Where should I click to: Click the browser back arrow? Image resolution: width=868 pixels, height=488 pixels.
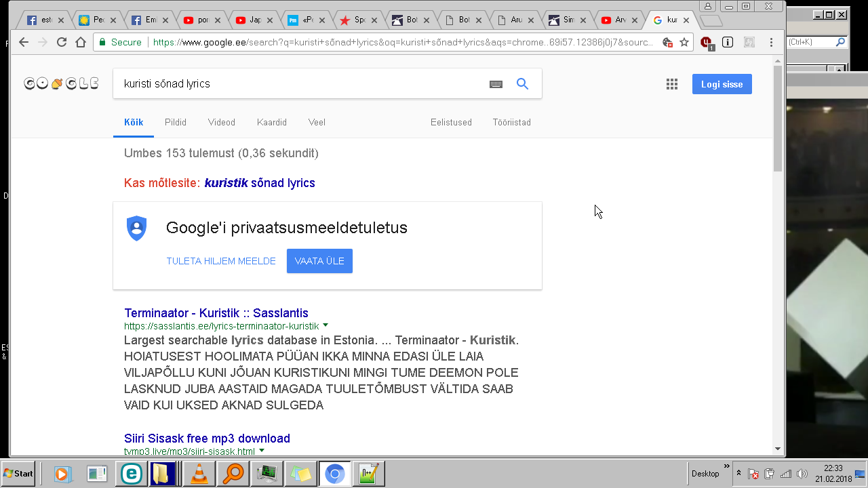tap(24, 42)
